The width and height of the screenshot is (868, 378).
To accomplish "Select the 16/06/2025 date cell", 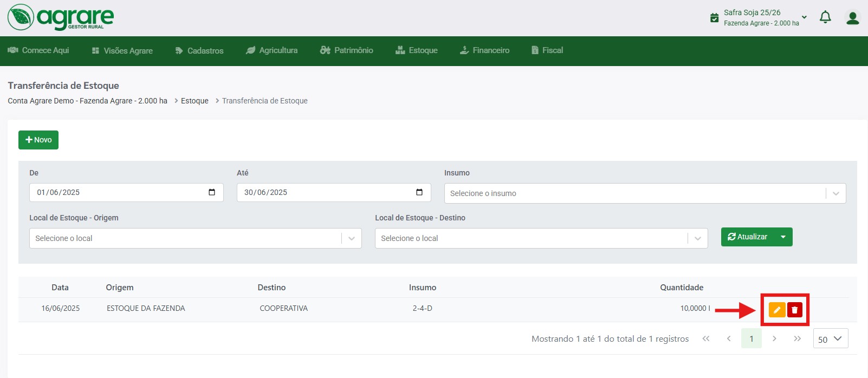I will click(x=61, y=308).
